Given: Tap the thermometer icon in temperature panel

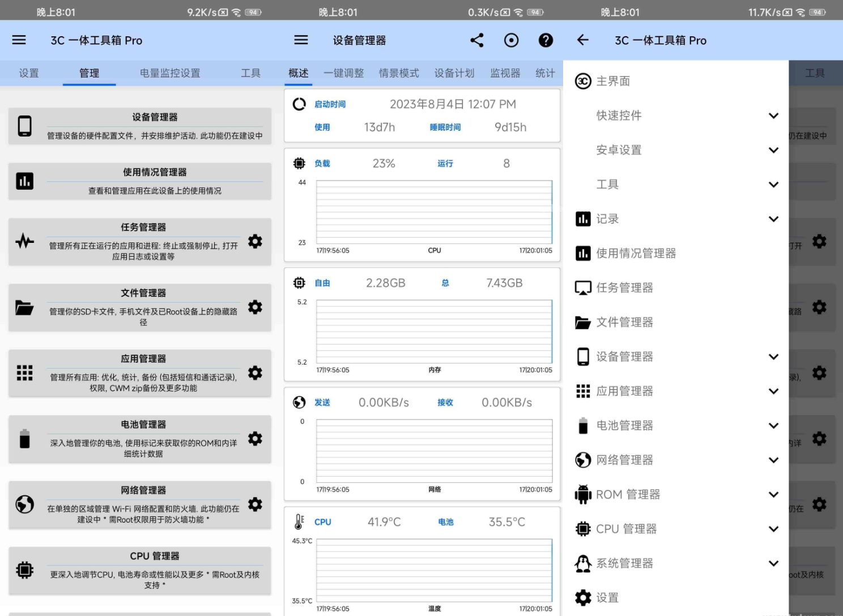Looking at the screenshot, I should point(299,521).
